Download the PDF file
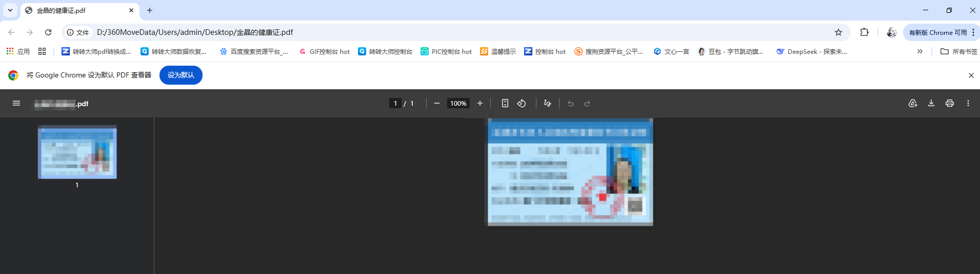 (x=931, y=103)
